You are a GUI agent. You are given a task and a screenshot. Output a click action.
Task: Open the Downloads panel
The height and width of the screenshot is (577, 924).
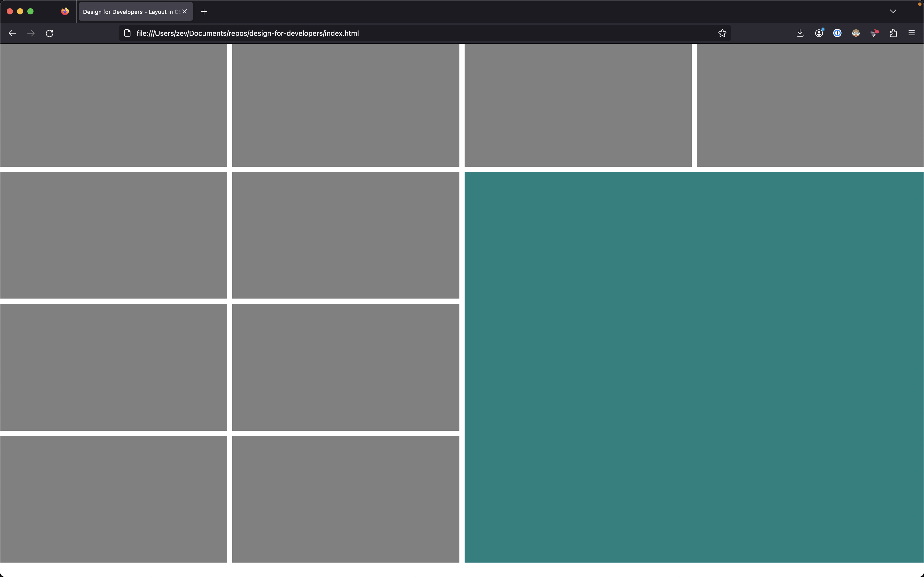click(x=800, y=33)
